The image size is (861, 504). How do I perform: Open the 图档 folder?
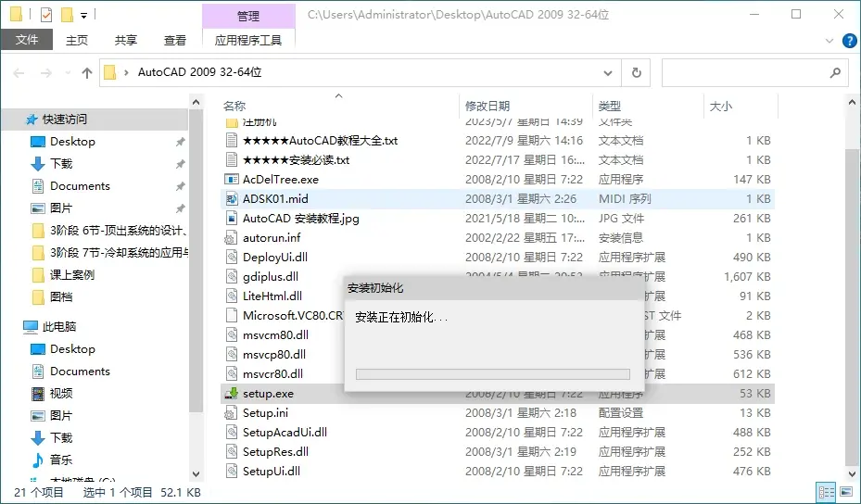[x=61, y=297]
